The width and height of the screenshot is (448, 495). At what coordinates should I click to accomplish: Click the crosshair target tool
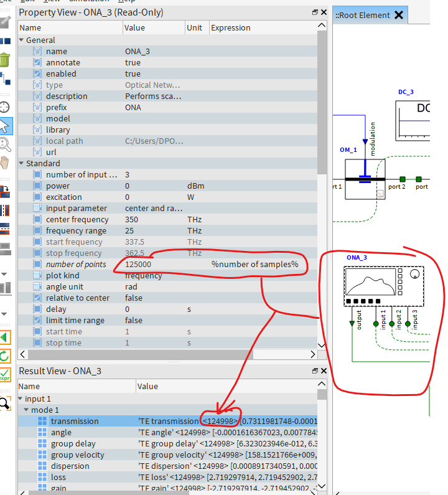(x=5, y=107)
